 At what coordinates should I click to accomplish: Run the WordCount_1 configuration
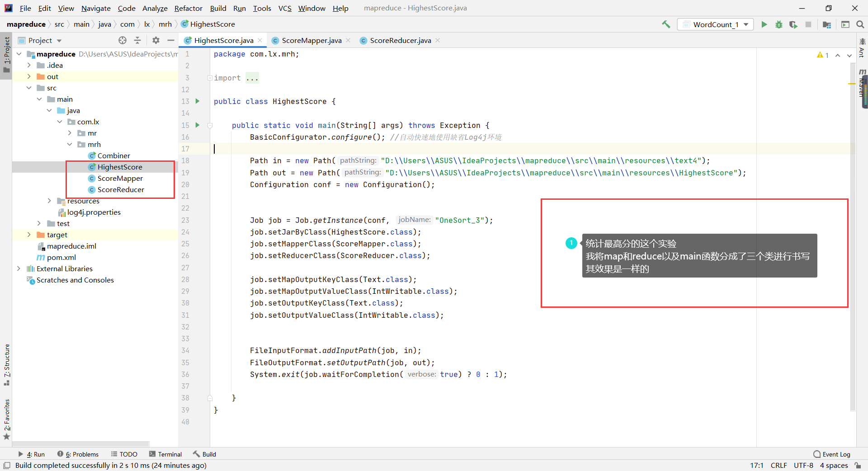click(x=764, y=24)
